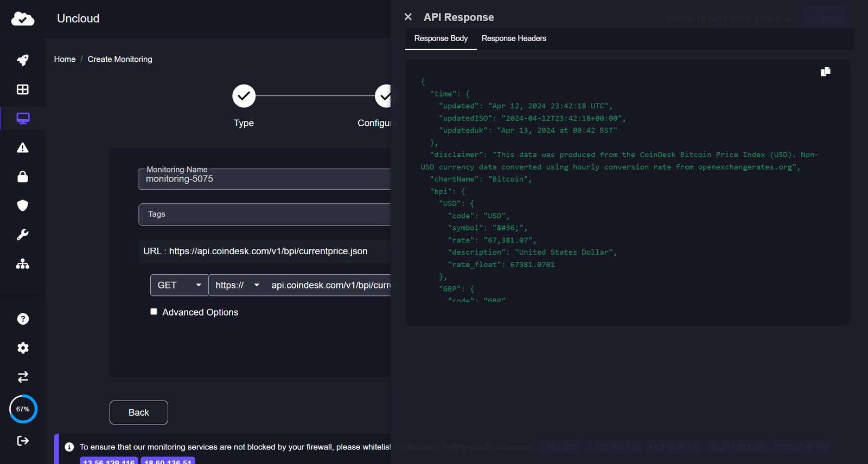Click the Configure step checkmark
Viewport: 868px width, 464px height.
(x=383, y=96)
